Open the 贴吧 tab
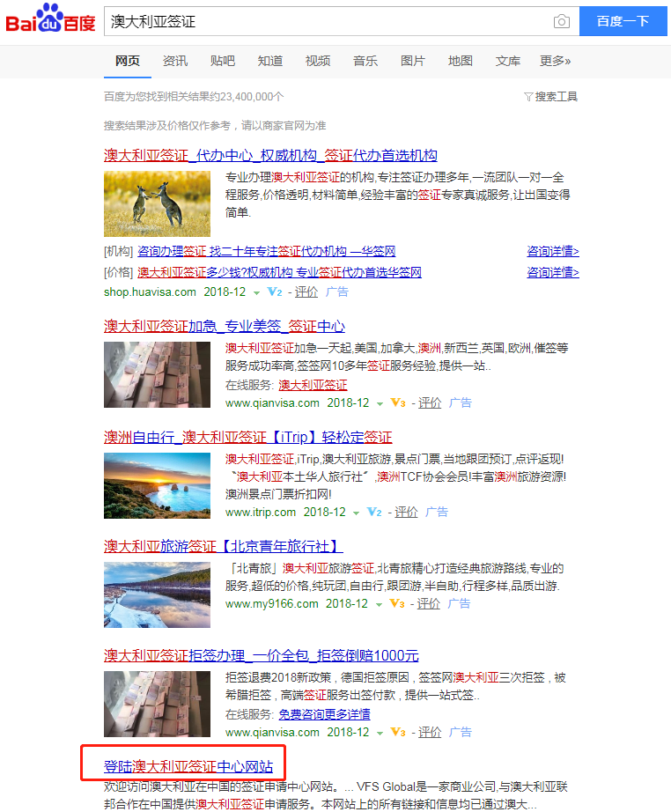 tap(223, 61)
